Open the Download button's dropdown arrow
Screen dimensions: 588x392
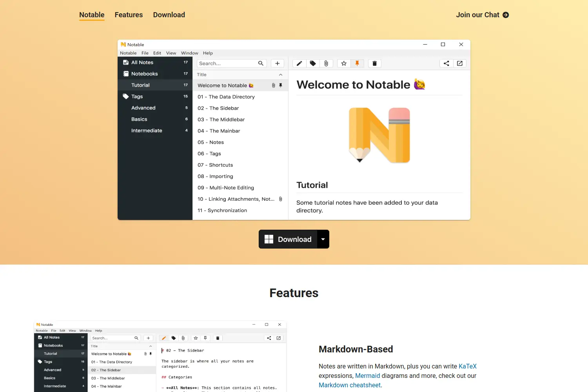click(x=323, y=239)
